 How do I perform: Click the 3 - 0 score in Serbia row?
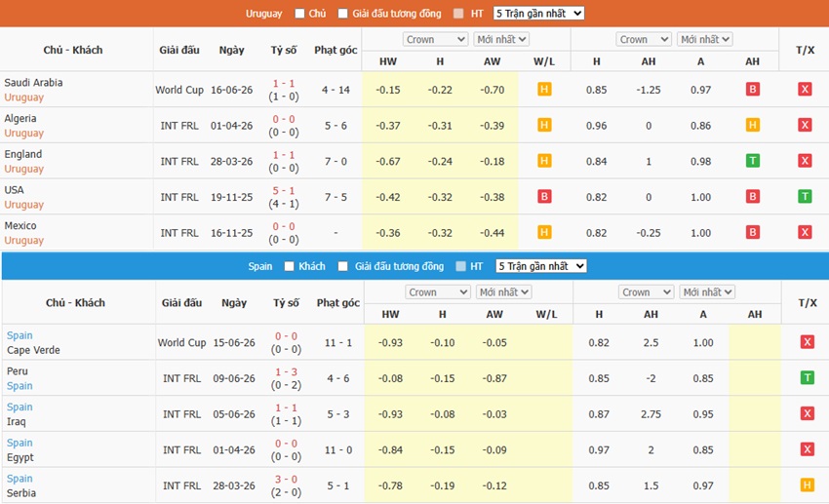click(x=286, y=480)
